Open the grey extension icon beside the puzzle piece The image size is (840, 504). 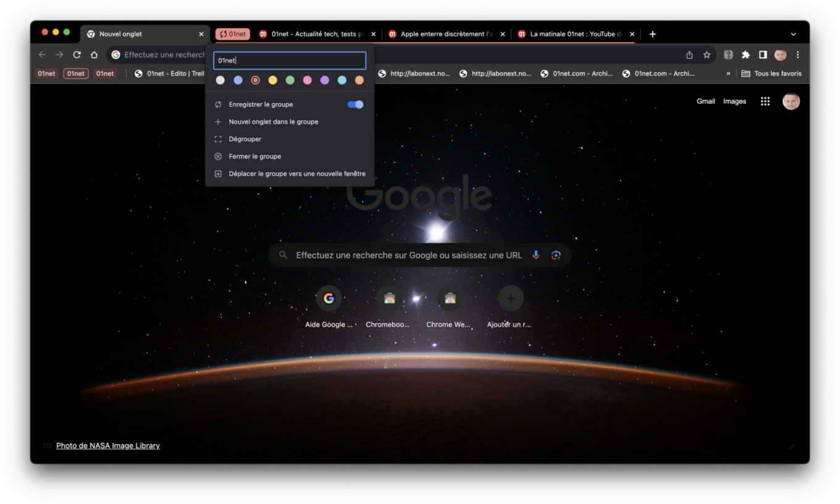[728, 55]
